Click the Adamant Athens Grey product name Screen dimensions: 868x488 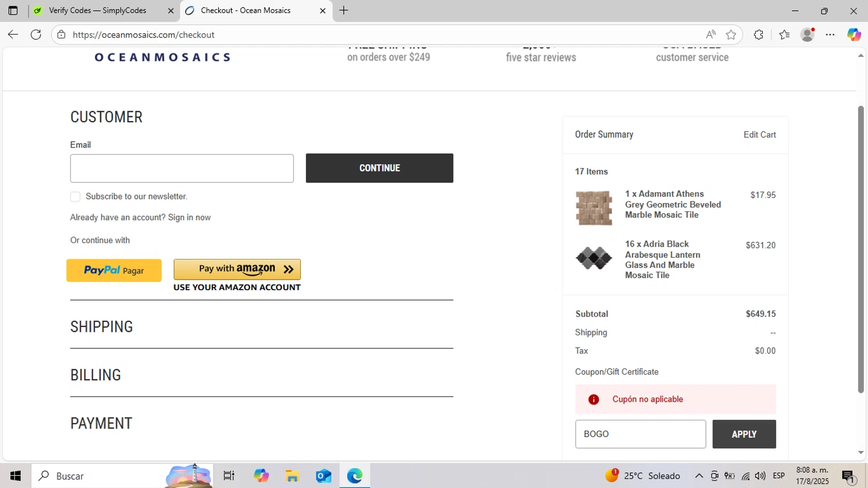[x=673, y=204]
